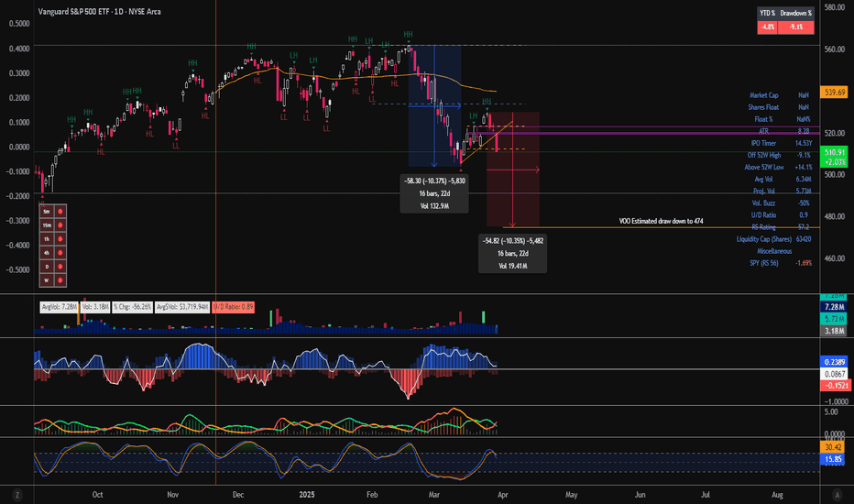Select the W cell in timeframe table
The height and width of the screenshot is (504, 854).
47,280
